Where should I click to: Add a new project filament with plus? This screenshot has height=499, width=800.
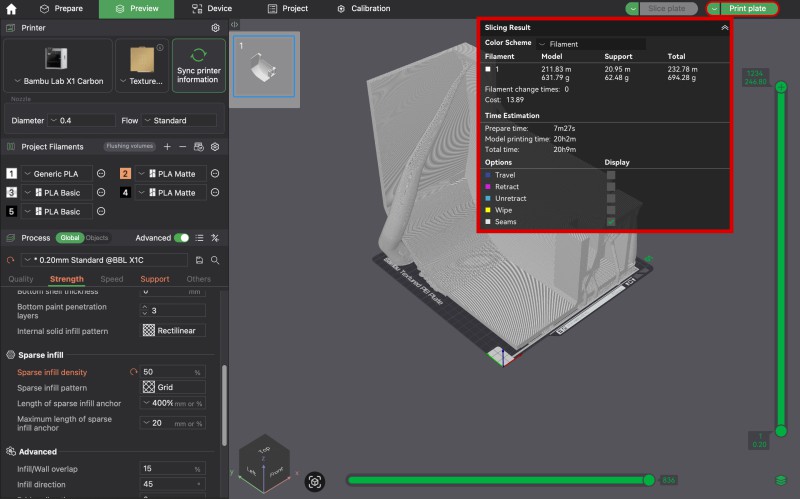tap(167, 147)
